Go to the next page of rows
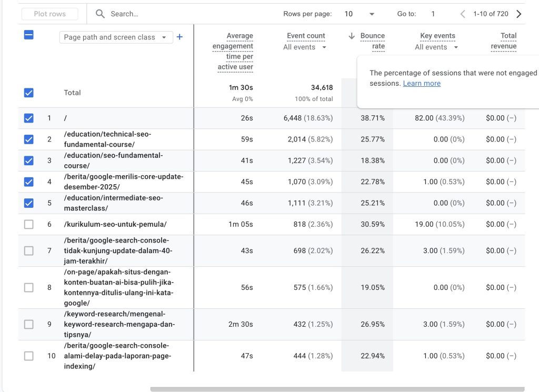539x392 pixels. [518, 14]
